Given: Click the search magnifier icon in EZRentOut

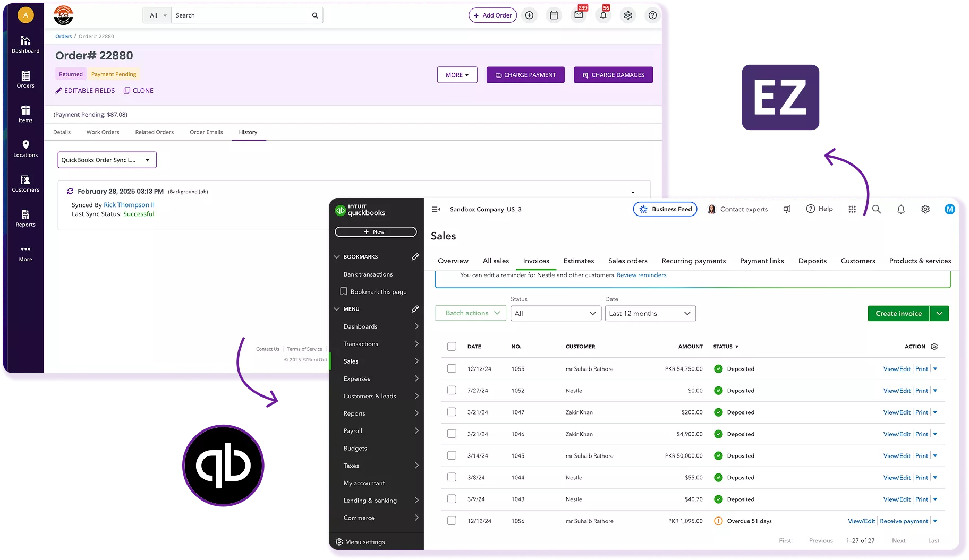Looking at the screenshot, I should click(x=315, y=15).
